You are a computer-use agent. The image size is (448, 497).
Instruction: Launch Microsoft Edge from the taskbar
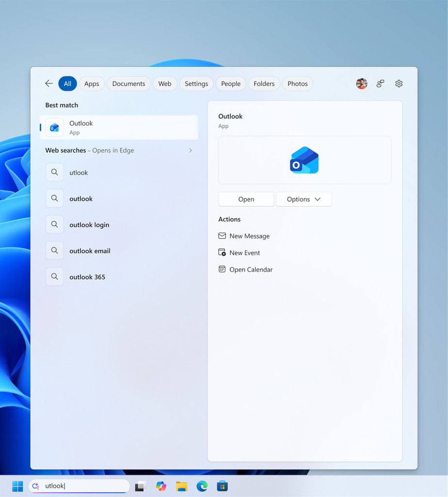202,486
